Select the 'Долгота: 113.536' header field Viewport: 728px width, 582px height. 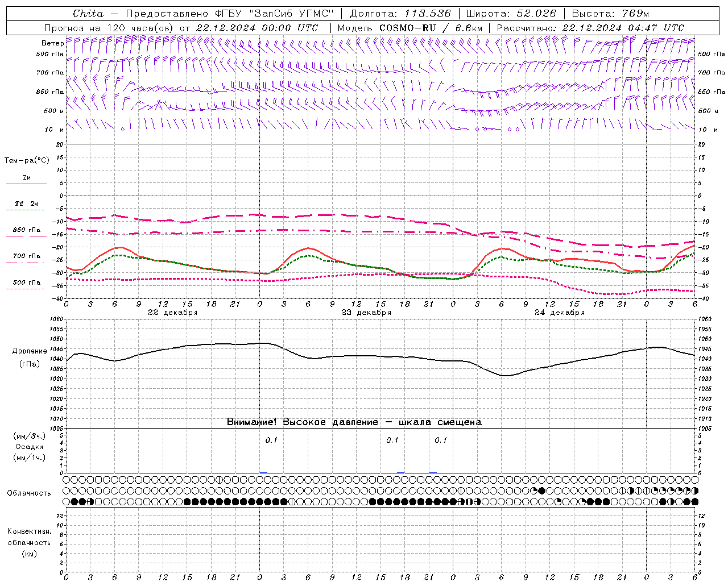point(400,14)
